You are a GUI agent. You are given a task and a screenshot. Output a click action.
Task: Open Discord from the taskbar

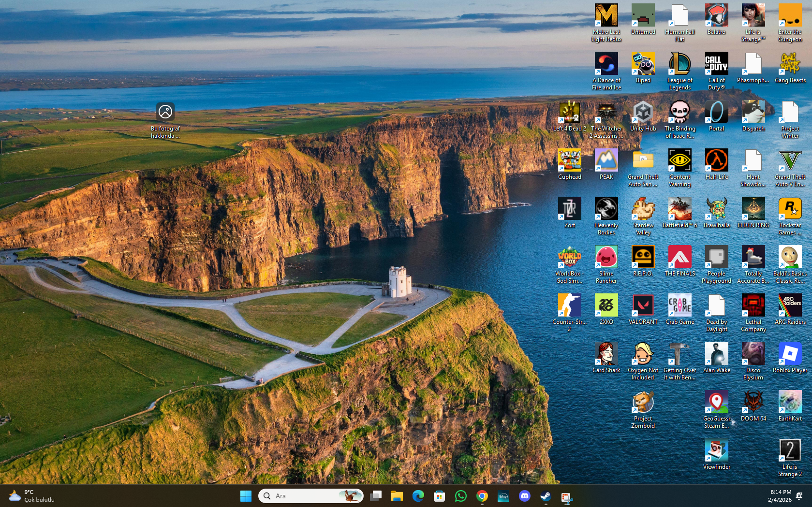pyautogui.click(x=524, y=496)
